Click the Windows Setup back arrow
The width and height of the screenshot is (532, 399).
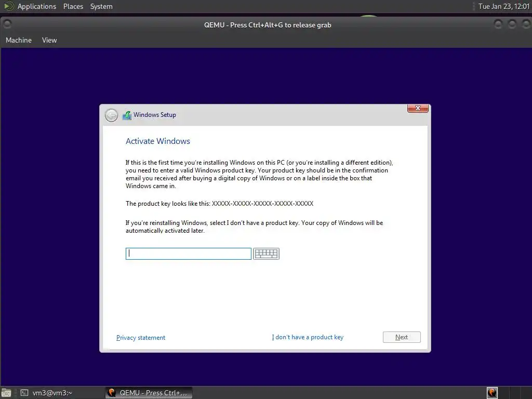pos(111,115)
